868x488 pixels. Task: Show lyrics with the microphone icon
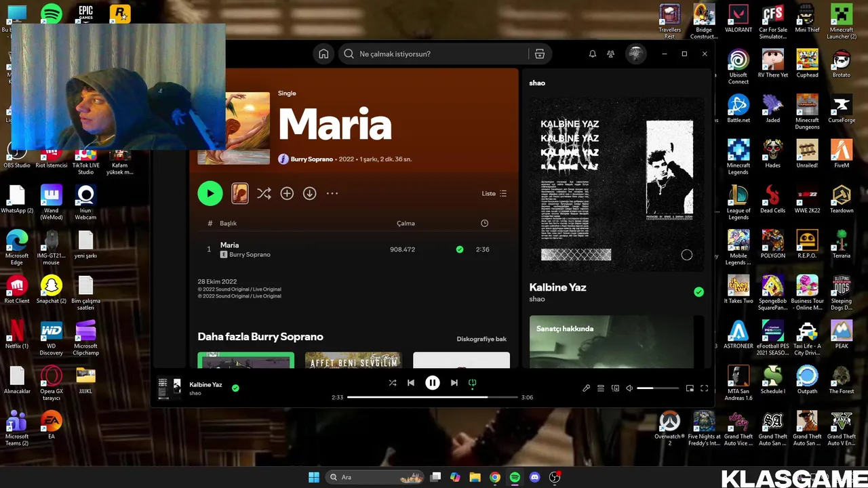587,388
